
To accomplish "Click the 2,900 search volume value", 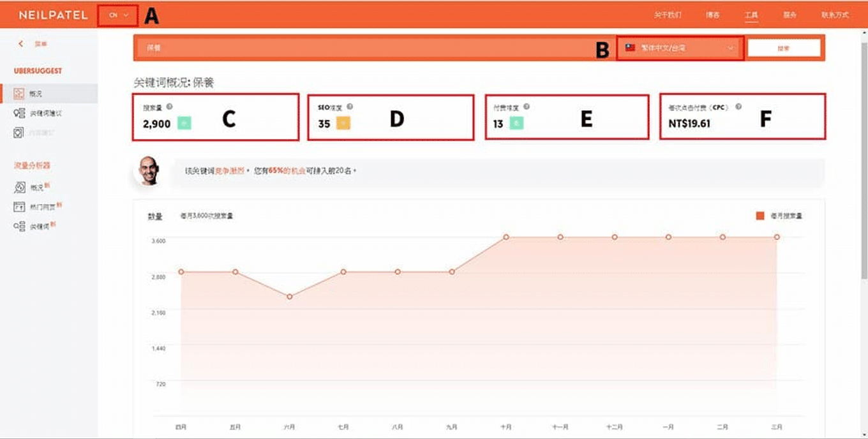I will click(157, 124).
